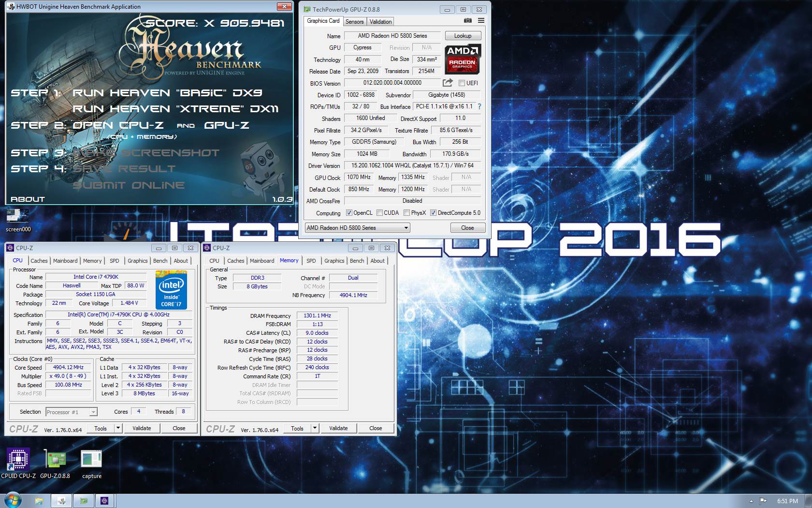Toggle the OpenCL checkbox
This screenshot has width=812, height=508.
(x=349, y=213)
